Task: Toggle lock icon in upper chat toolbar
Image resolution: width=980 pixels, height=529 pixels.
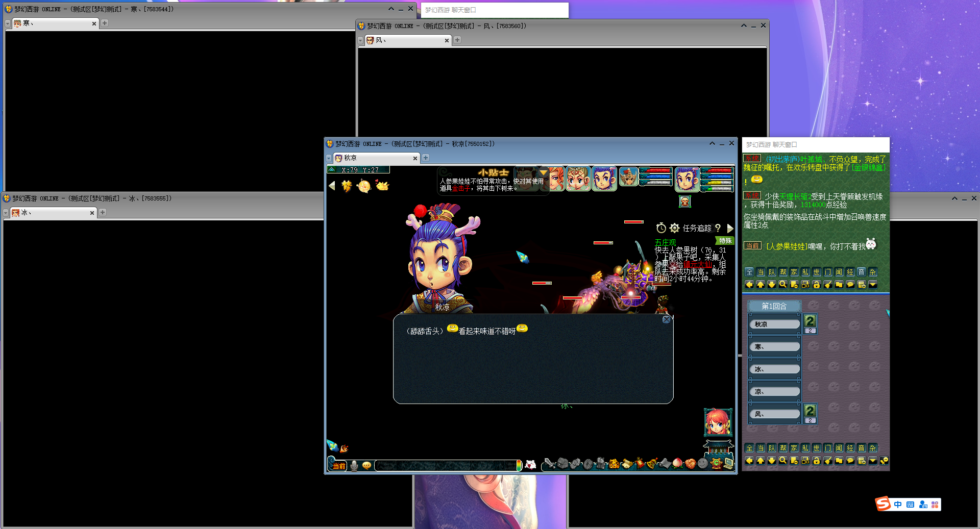Action: (817, 285)
